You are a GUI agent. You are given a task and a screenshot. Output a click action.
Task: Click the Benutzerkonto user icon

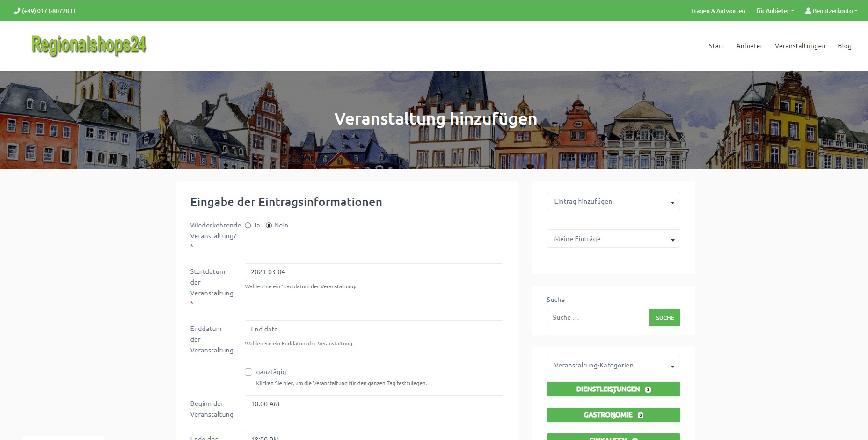click(808, 11)
